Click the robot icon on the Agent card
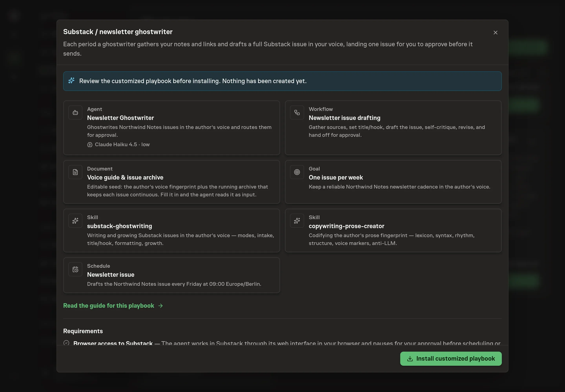Viewport: 565px width, 392px height. pos(75,113)
